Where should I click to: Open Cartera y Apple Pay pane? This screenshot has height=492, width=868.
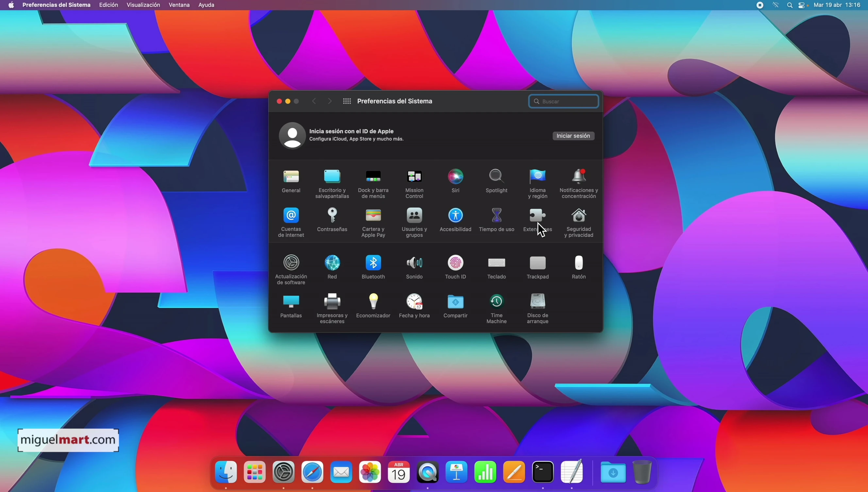pyautogui.click(x=373, y=223)
